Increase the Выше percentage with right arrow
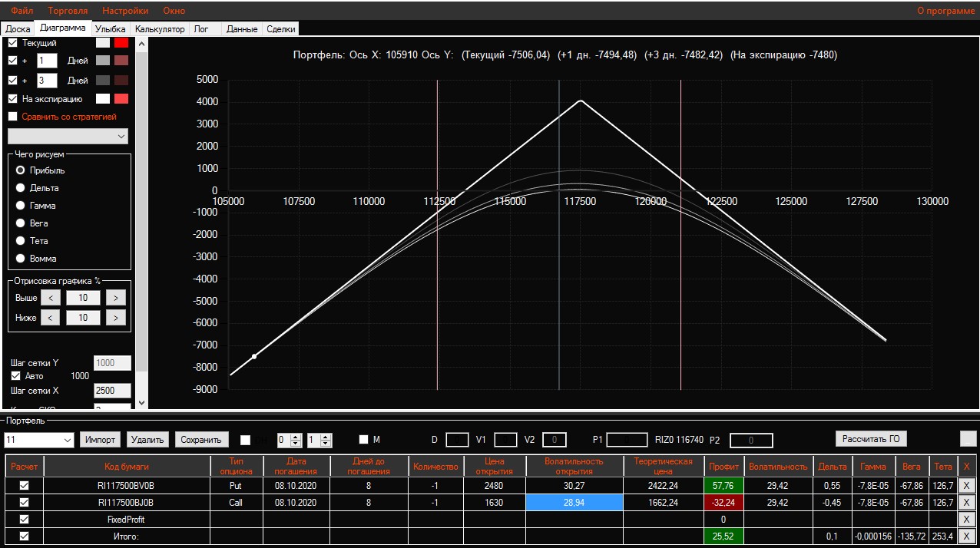 (x=115, y=298)
